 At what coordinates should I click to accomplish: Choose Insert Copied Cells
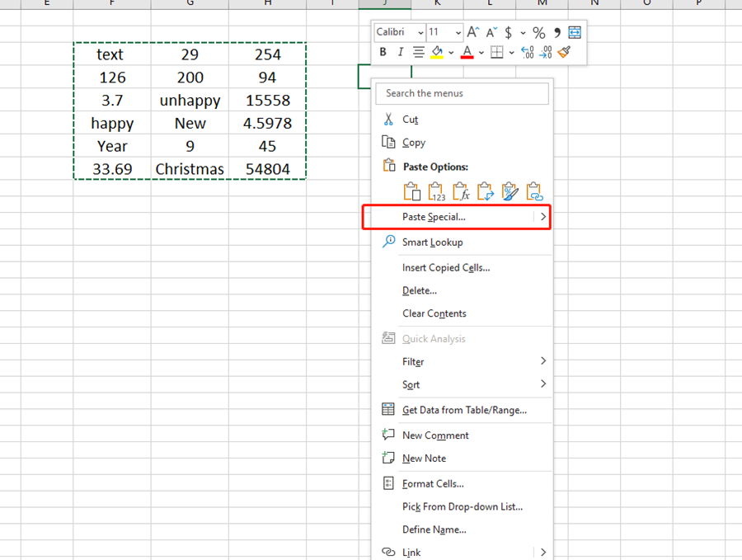pyautogui.click(x=463, y=267)
